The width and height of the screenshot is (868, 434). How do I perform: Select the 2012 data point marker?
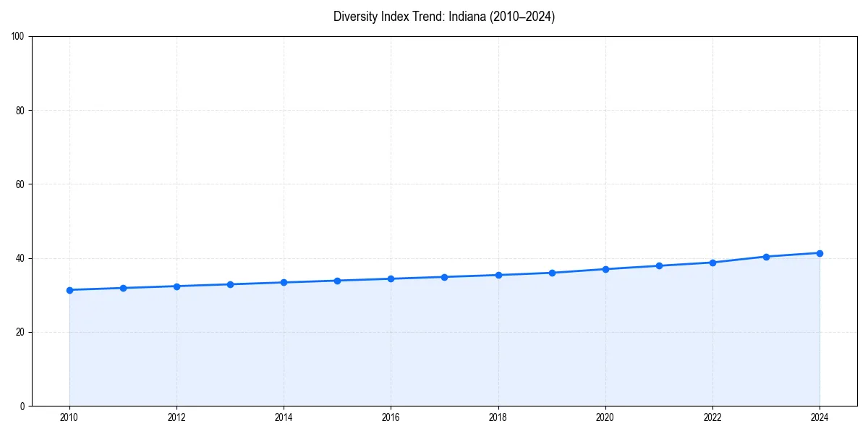click(176, 286)
